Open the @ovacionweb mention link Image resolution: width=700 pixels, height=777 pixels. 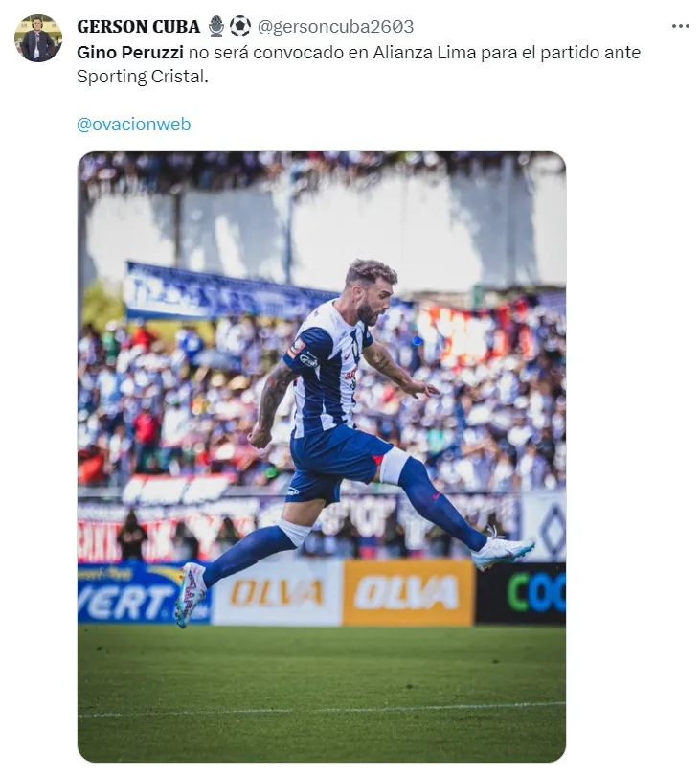pos(134,124)
